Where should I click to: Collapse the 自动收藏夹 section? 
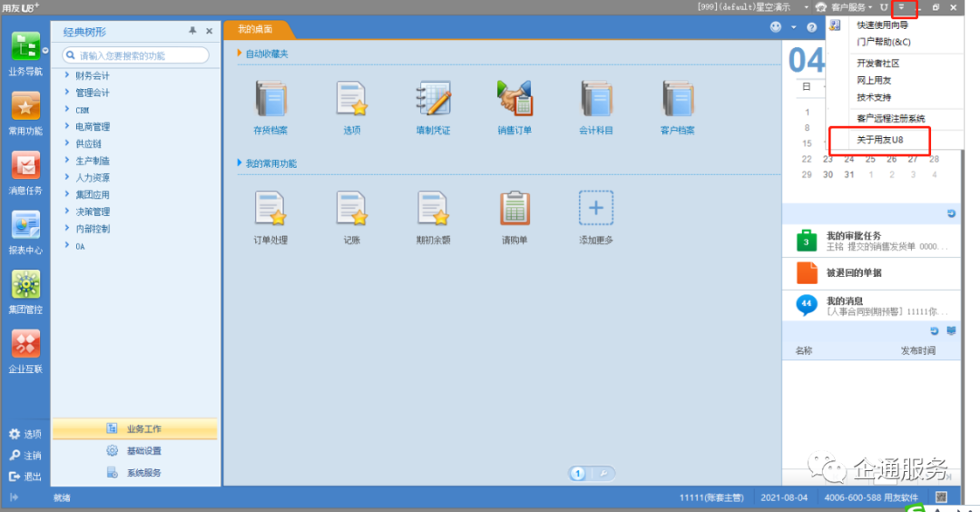point(240,54)
